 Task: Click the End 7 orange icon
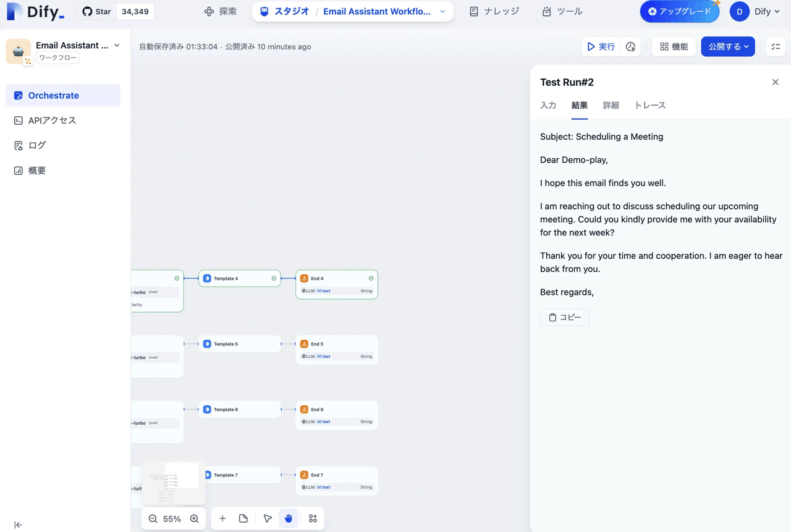(304, 475)
